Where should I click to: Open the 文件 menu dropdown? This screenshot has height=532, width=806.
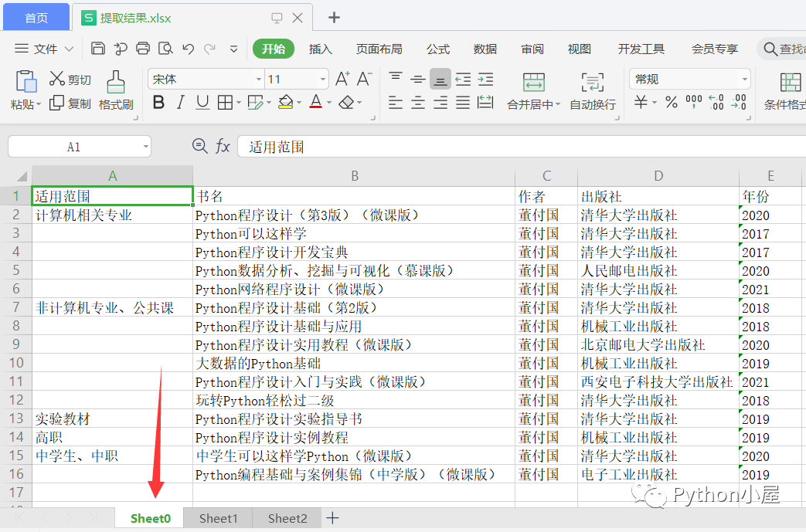click(44, 49)
